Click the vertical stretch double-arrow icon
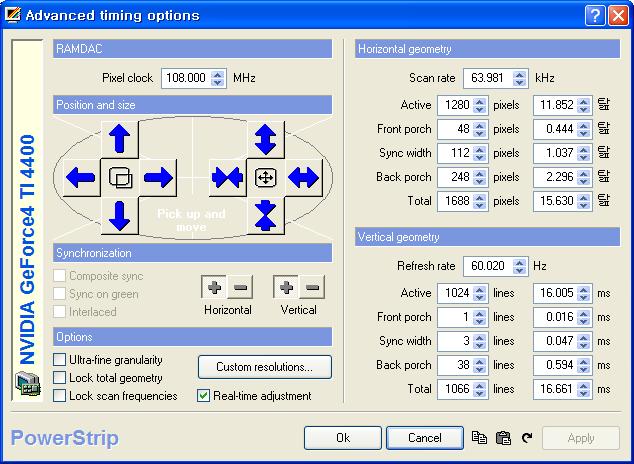The image size is (634, 464). pyautogui.click(x=265, y=138)
